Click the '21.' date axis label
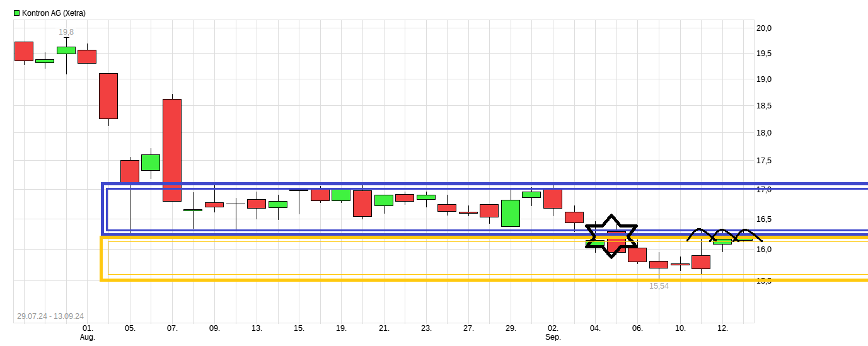 (x=384, y=328)
